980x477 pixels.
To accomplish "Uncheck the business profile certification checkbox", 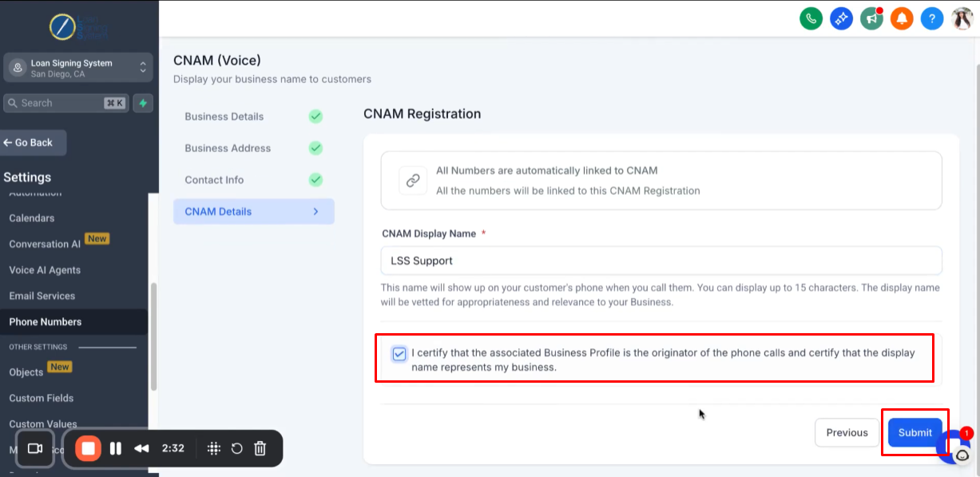I will pyautogui.click(x=399, y=353).
